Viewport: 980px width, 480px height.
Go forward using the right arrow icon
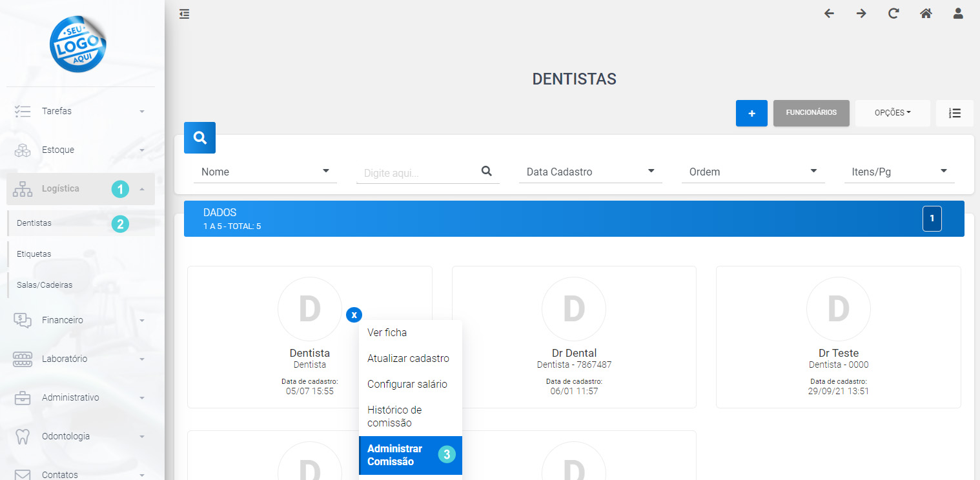(x=861, y=14)
